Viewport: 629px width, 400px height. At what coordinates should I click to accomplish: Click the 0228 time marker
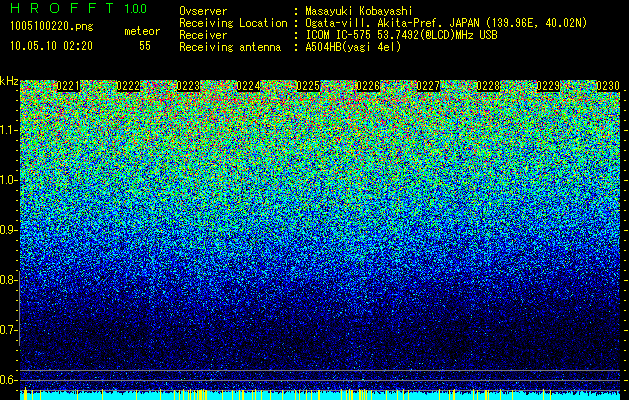point(488,86)
